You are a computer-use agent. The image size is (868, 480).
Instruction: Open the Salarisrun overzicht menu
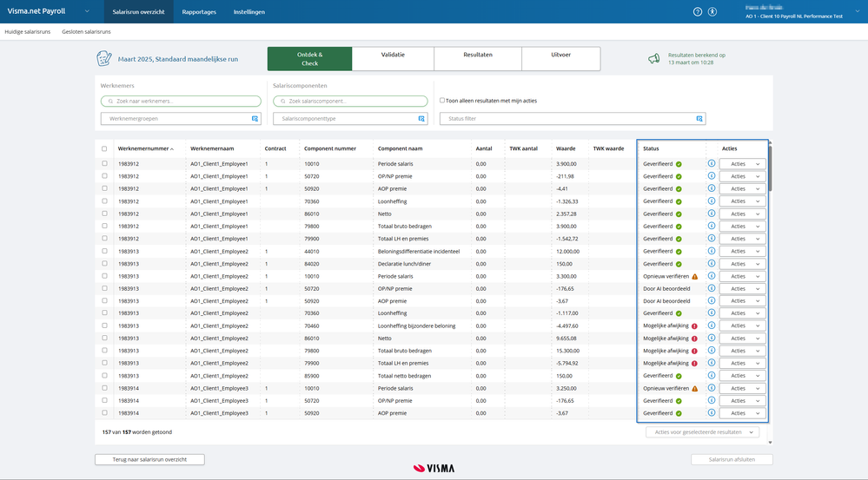[138, 11]
